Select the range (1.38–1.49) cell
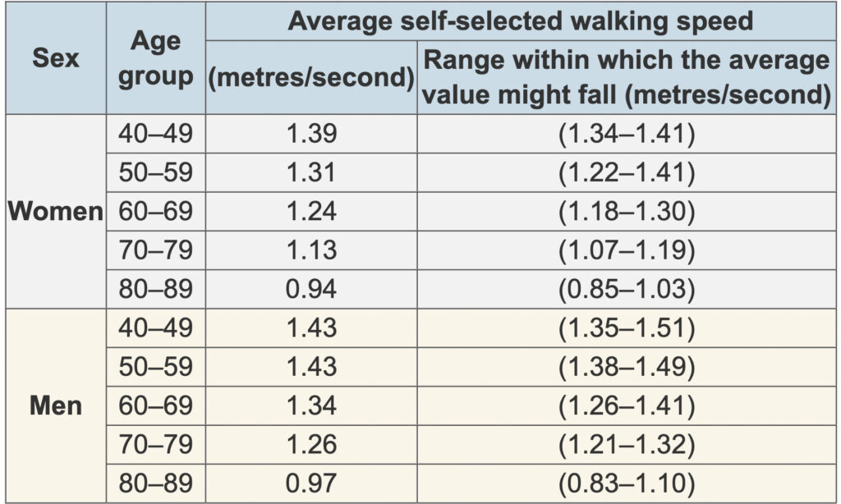The height and width of the screenshot is (504, 841). 627,367
